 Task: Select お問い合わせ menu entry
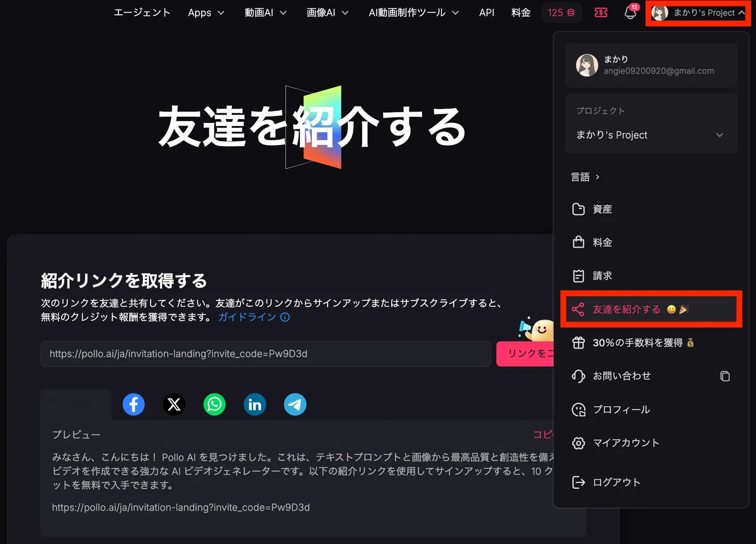(651, 376)
